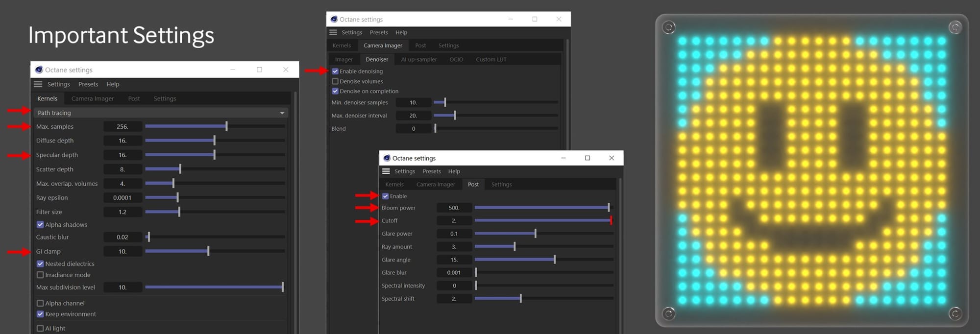Screen dimensions: 980x334
Task: Minimize the Post Octane settings window
Action: [563, 158]
